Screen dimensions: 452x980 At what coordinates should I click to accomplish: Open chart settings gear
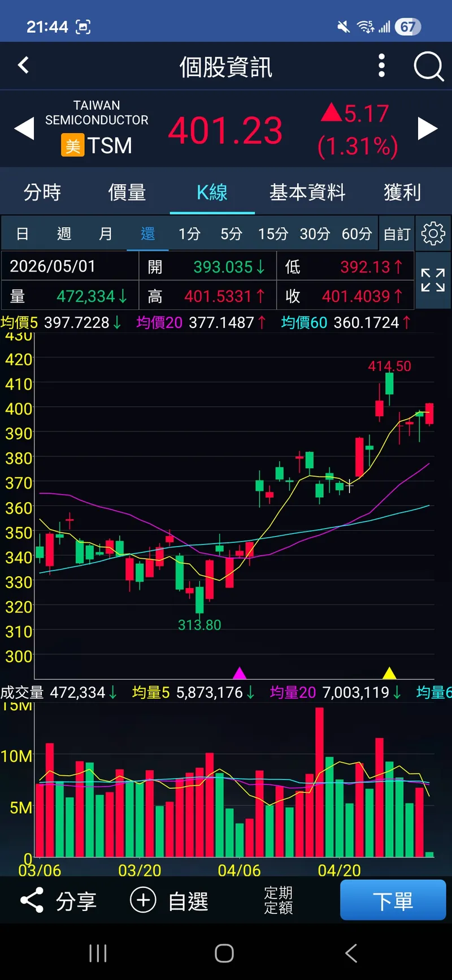(433, 234)
